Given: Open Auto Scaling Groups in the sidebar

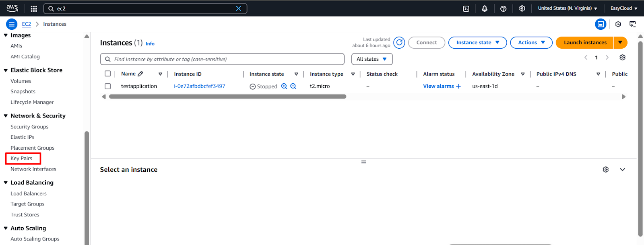Looking at the screenshot, I should coord(35,239).
